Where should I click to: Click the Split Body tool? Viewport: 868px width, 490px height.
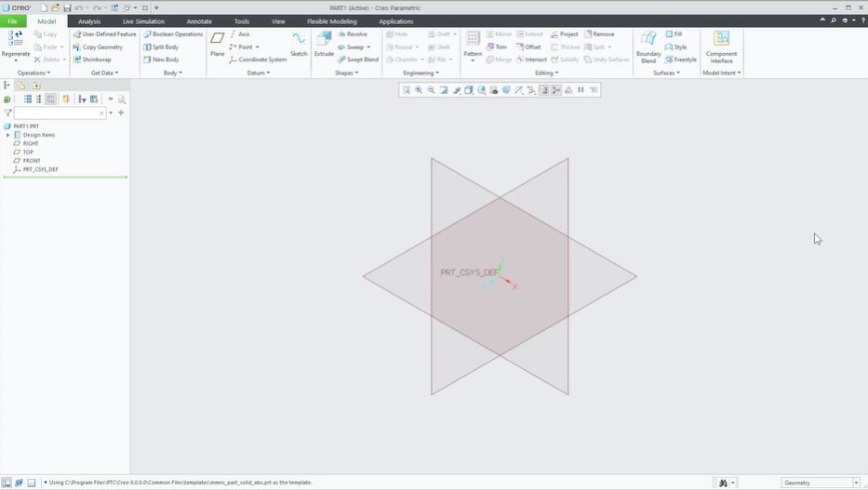coord(161,47)
